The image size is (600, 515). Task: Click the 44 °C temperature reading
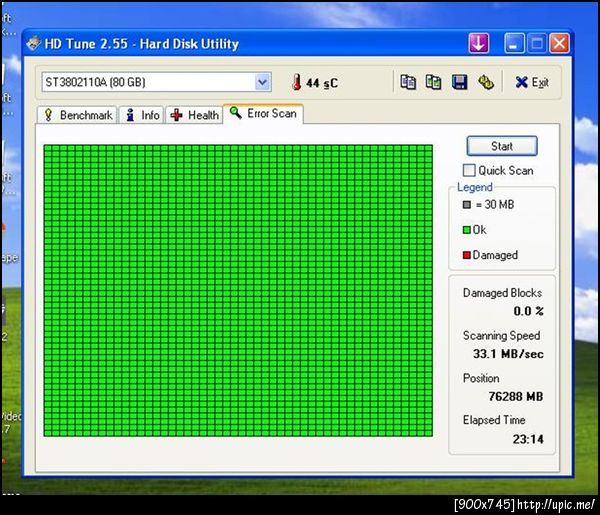(322, 83)
